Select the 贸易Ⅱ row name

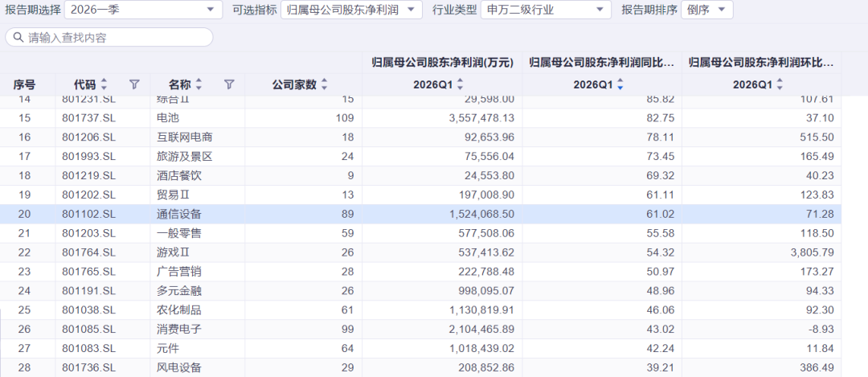(x=174, y=195)
